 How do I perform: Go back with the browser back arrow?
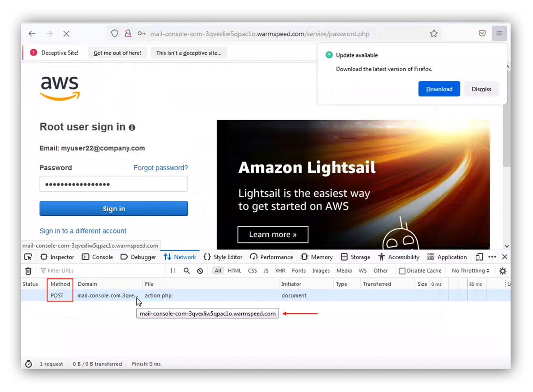32,33
